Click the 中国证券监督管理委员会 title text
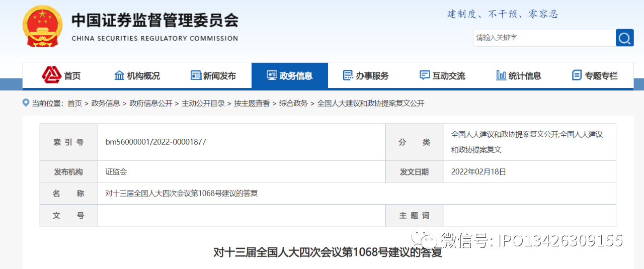644x269 pixels. tap(154, 21)
